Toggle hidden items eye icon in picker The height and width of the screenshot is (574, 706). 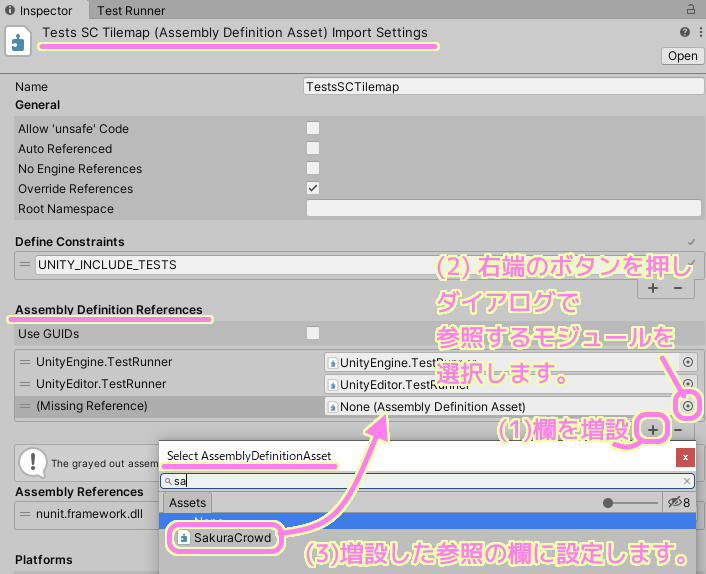(676, 503)
